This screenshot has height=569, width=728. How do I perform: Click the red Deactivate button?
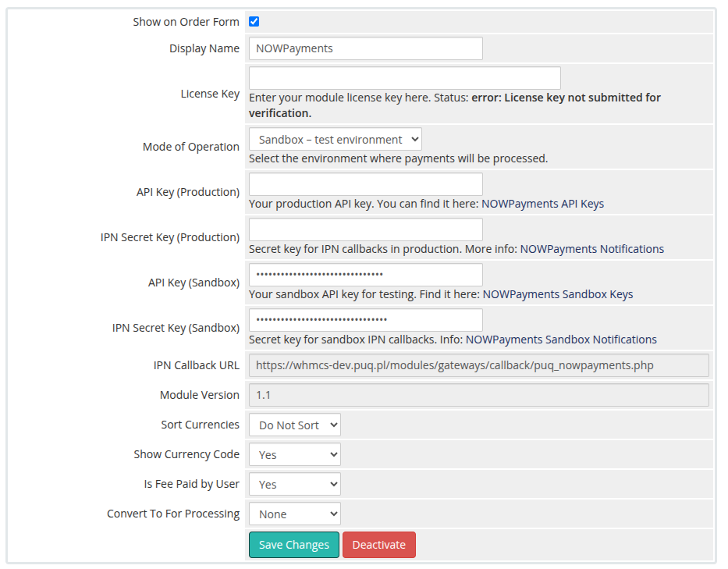click(x=378, y=545)
